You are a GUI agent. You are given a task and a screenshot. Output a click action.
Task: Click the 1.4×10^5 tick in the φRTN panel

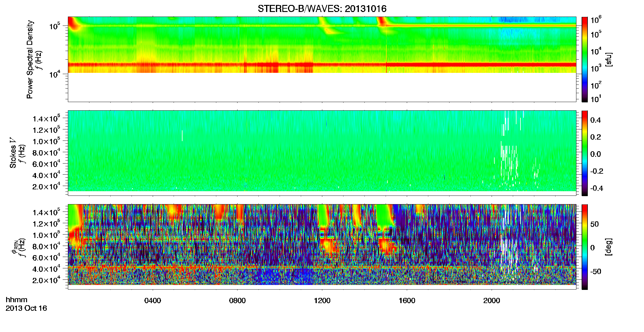(x=46, y=212)
